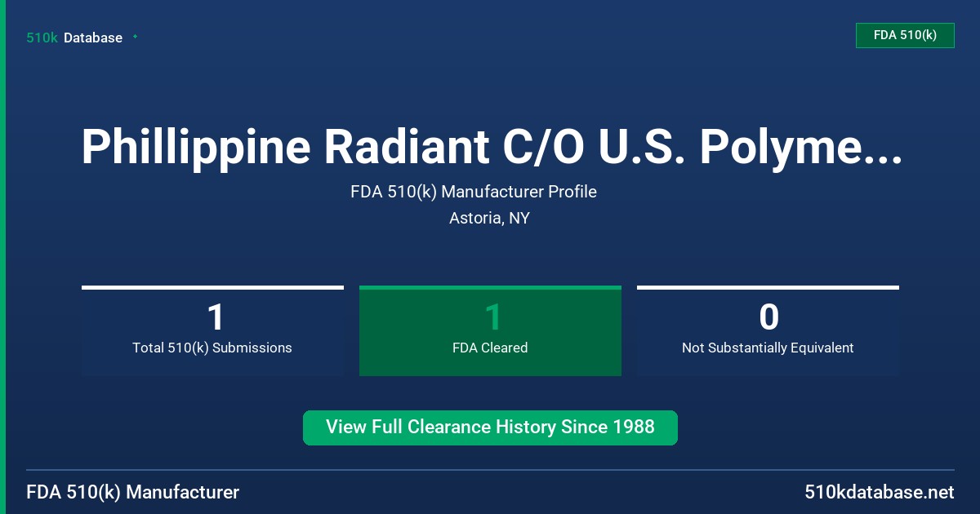
Task: Open the 510kdatabase.net link
Action: [x=879, y=493]
